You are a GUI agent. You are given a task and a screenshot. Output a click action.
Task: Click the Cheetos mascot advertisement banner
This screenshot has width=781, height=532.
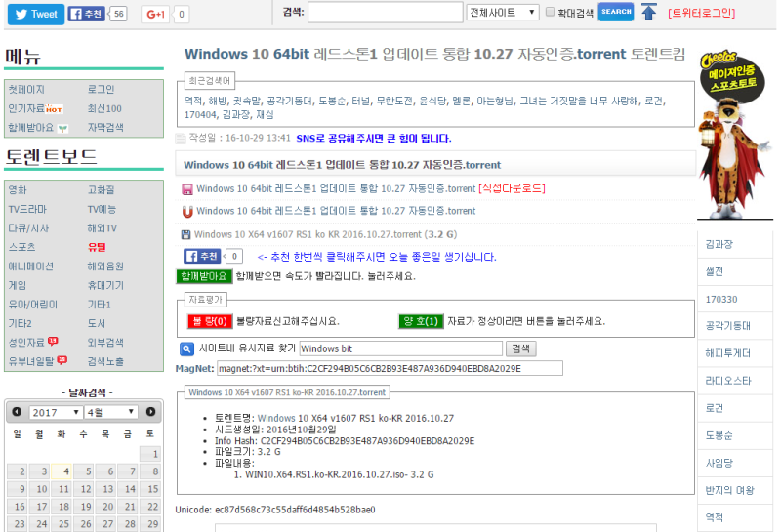click(x=734, y=135)
